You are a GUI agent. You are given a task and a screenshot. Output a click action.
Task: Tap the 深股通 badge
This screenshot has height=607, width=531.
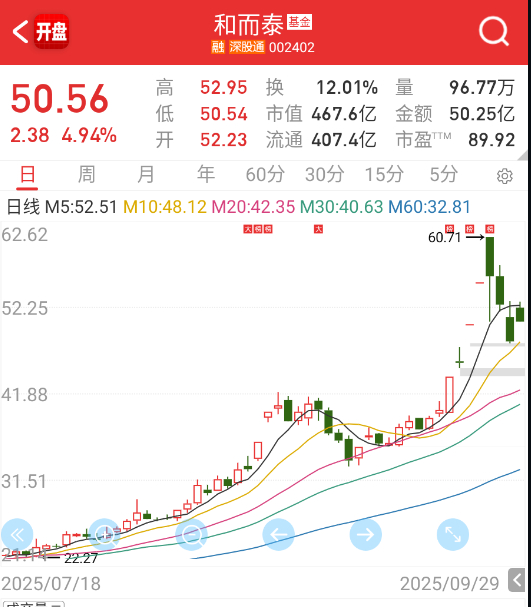[247, 47]
